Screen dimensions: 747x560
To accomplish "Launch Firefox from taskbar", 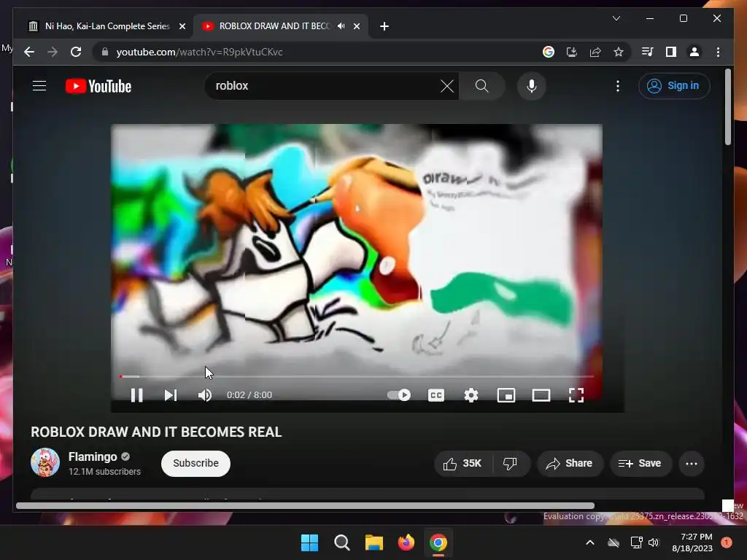I will [406, 542].
